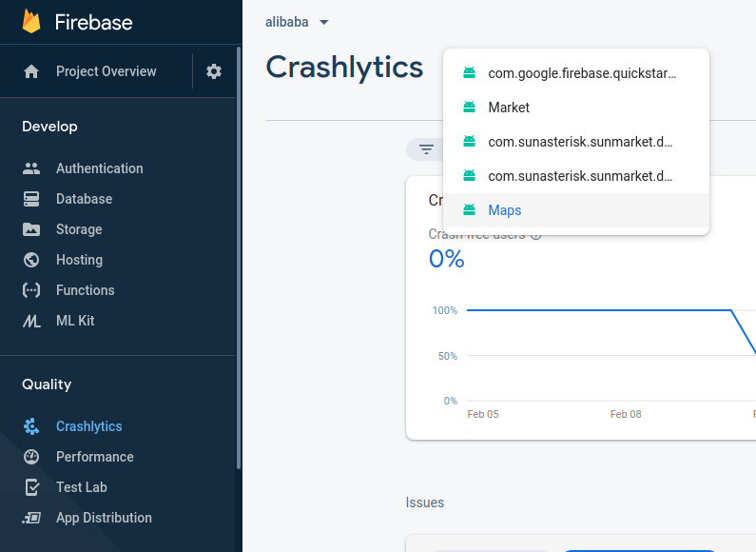The width and height of the screenshot is (756, 552).
Task: Click the Performance gauge icon
Action: click(31, 457)
